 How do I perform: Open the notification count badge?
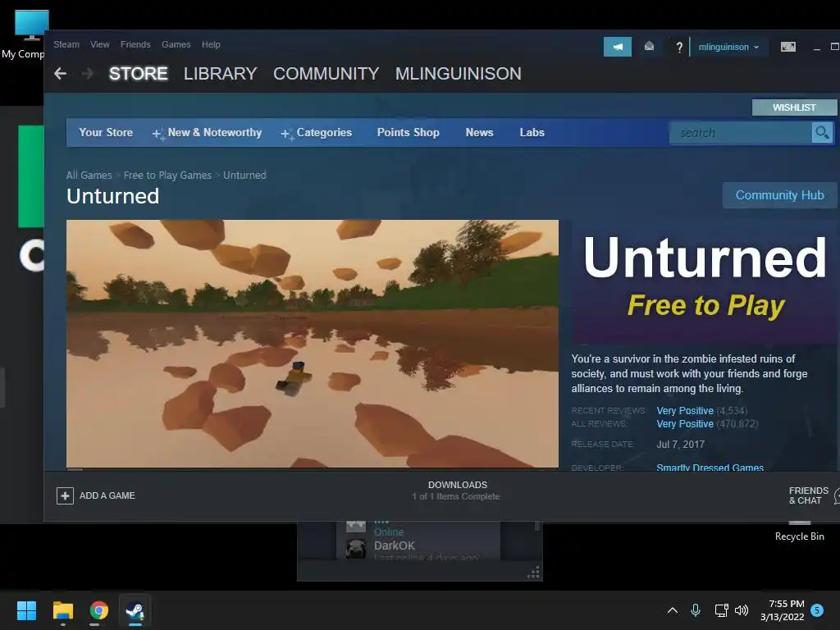817,609
